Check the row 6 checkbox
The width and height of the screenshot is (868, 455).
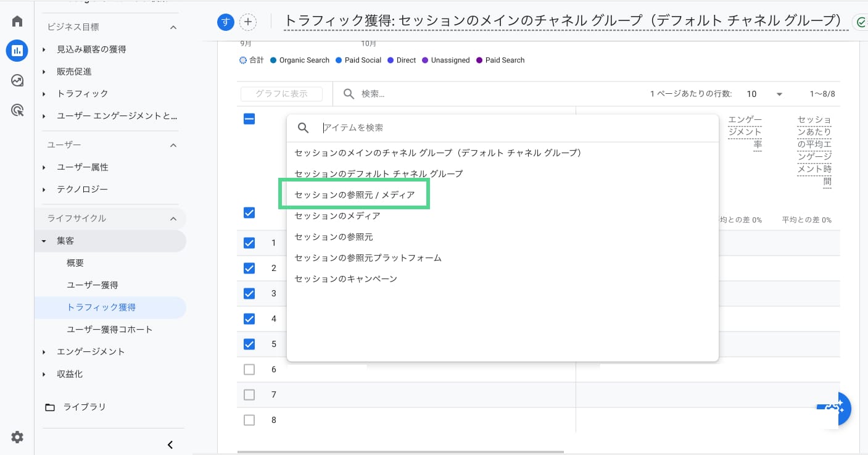(249, 369)
